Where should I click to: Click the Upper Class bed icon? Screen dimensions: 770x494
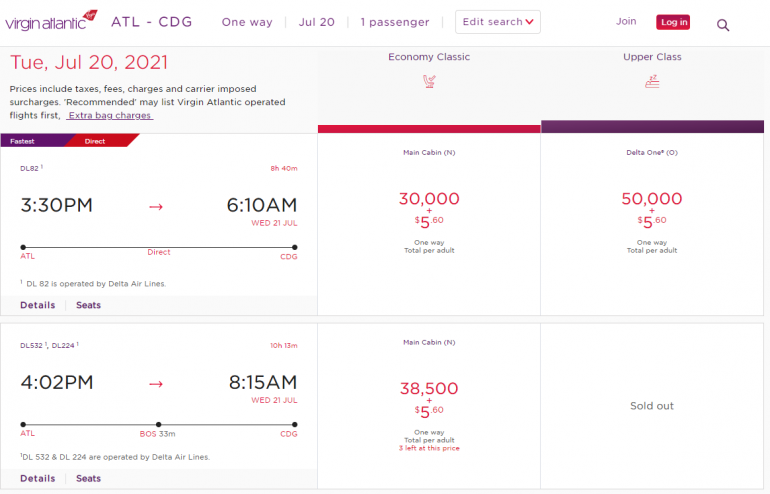[x=652, y=81]
